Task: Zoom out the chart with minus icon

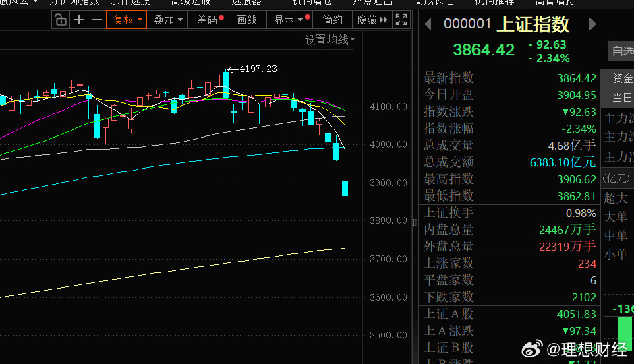Action: pyautogui.click(x=97, y=20)
